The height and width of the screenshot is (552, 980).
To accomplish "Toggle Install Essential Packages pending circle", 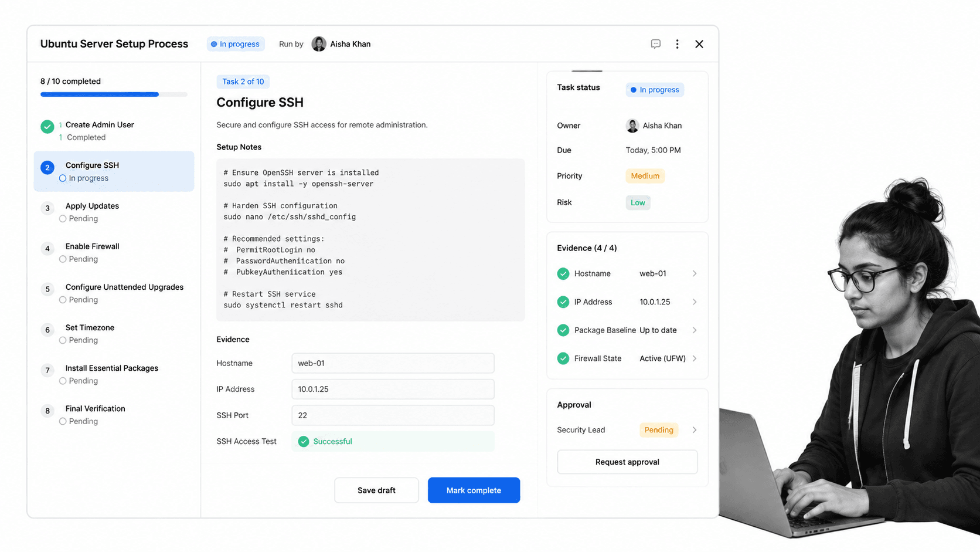I will click(x=63, y=381).
